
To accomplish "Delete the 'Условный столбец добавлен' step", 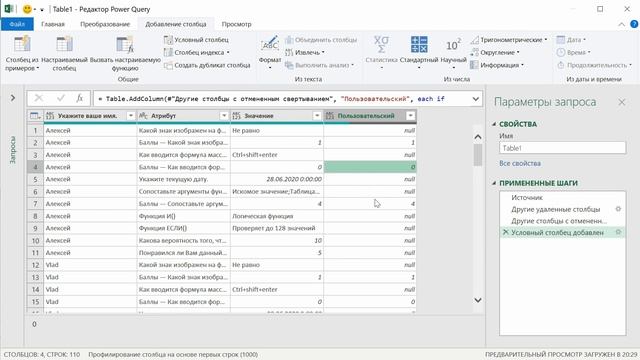I will 506,232.
